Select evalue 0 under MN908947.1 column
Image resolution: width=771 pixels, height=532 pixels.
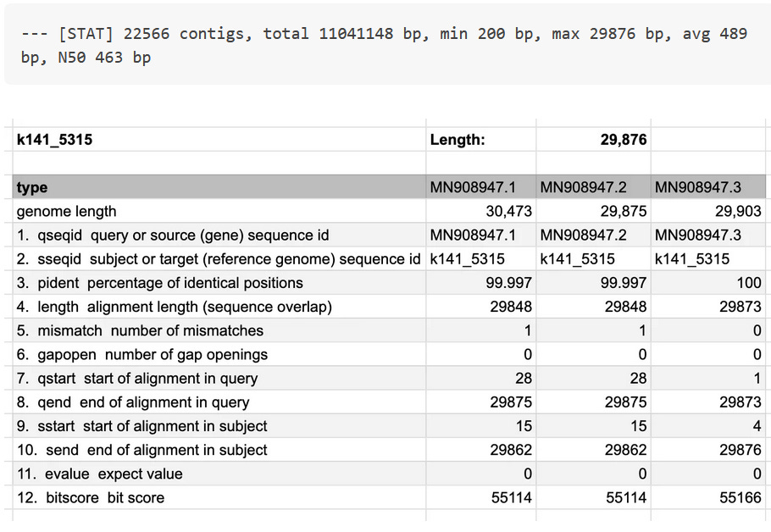[481, 474]
